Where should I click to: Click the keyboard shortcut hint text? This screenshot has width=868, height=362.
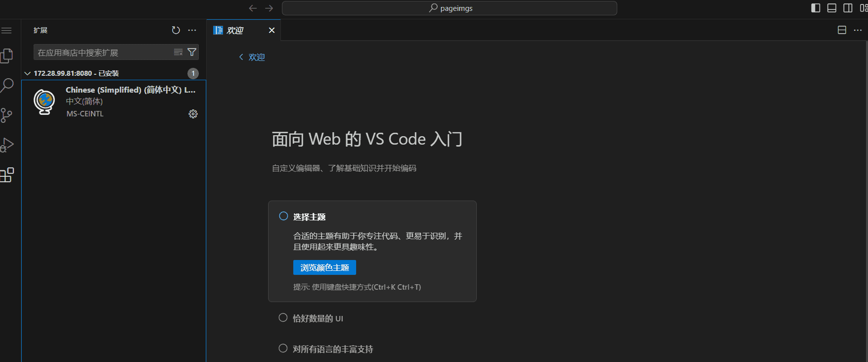[357, 287]
